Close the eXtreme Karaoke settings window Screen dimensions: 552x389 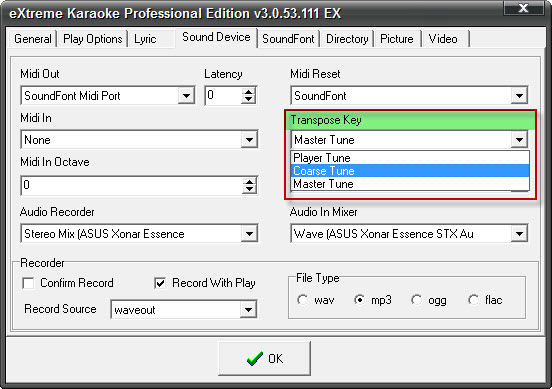click(x=524, y=8)
